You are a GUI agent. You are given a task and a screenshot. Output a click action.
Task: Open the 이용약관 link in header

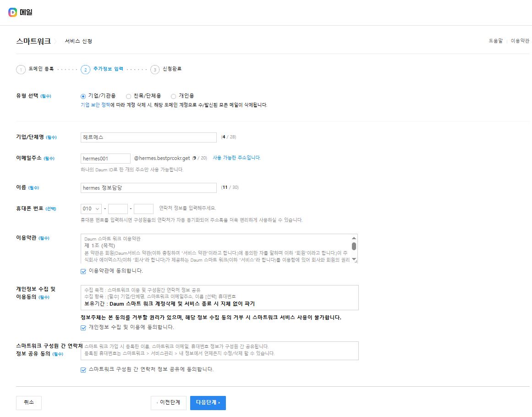point(520,41)
